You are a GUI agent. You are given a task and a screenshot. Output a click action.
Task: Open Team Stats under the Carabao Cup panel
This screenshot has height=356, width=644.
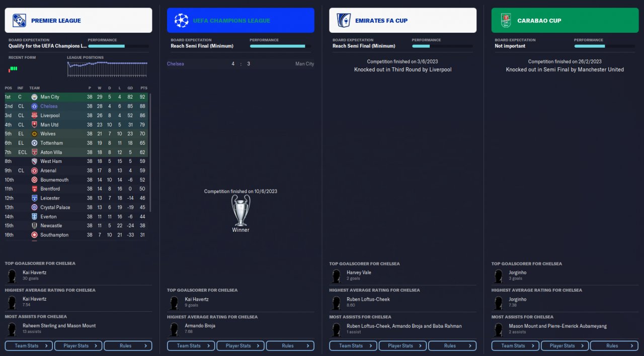[515, 346]
